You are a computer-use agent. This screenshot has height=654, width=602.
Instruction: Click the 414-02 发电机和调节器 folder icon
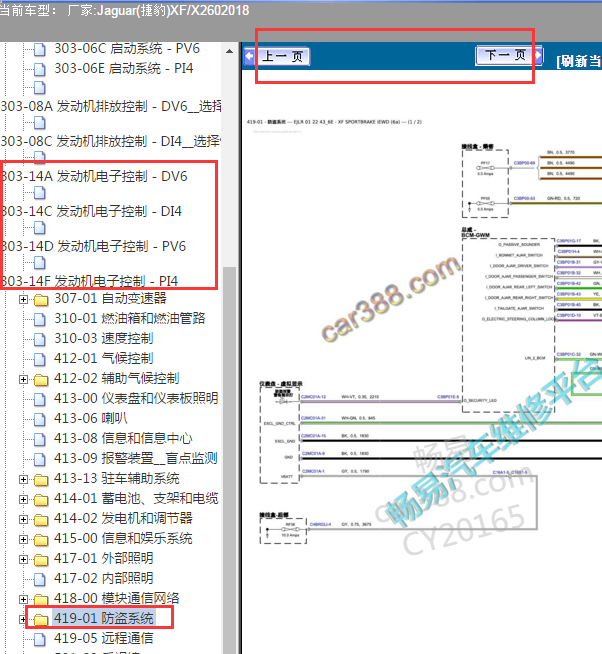click(x=40, y=520)
